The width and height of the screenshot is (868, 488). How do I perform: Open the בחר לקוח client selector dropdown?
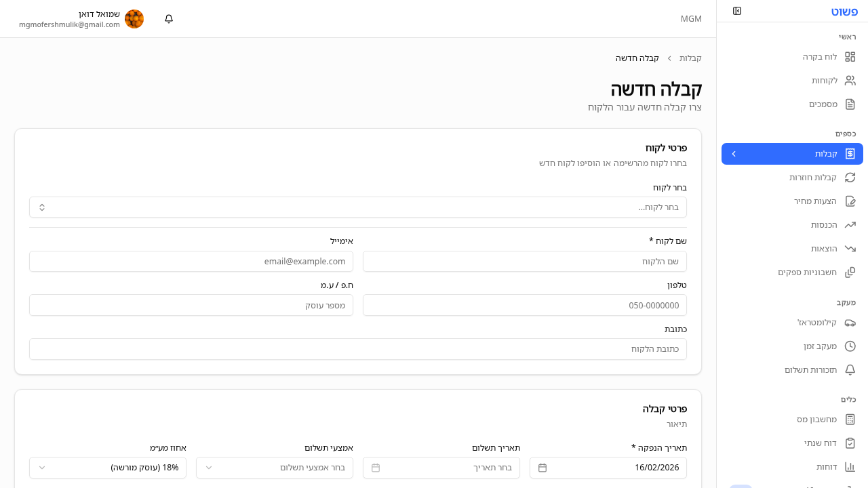tap(357, 207)
